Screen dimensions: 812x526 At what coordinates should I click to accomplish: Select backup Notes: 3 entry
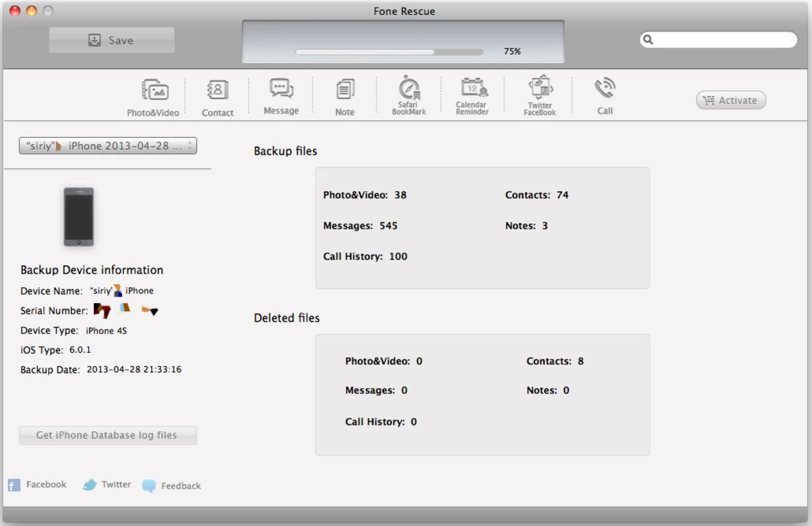pyautogui.click(x=526, y=226)
